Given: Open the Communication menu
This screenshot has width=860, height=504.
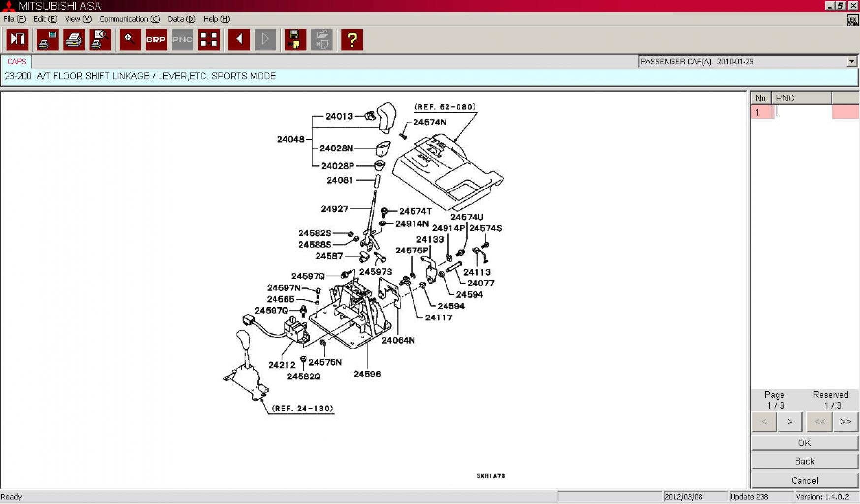Looking at the screenshot, I should tap(129, 19).
